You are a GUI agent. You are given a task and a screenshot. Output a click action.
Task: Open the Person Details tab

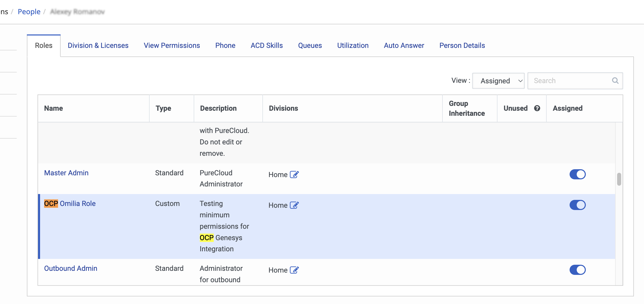pyautogui.click(x=462, y=45)
